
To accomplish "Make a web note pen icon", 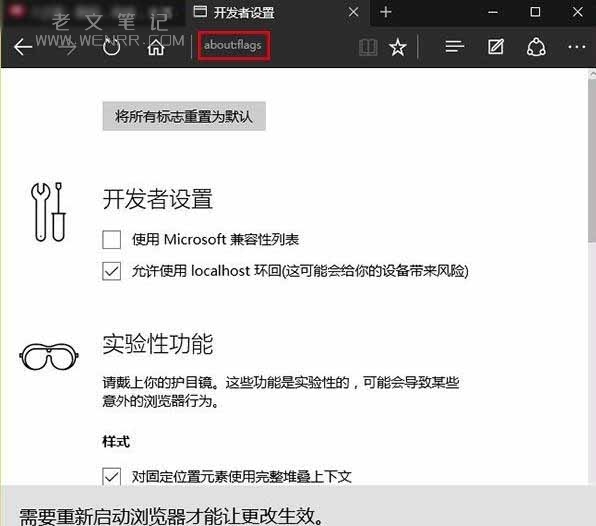I will pos(496,47).
